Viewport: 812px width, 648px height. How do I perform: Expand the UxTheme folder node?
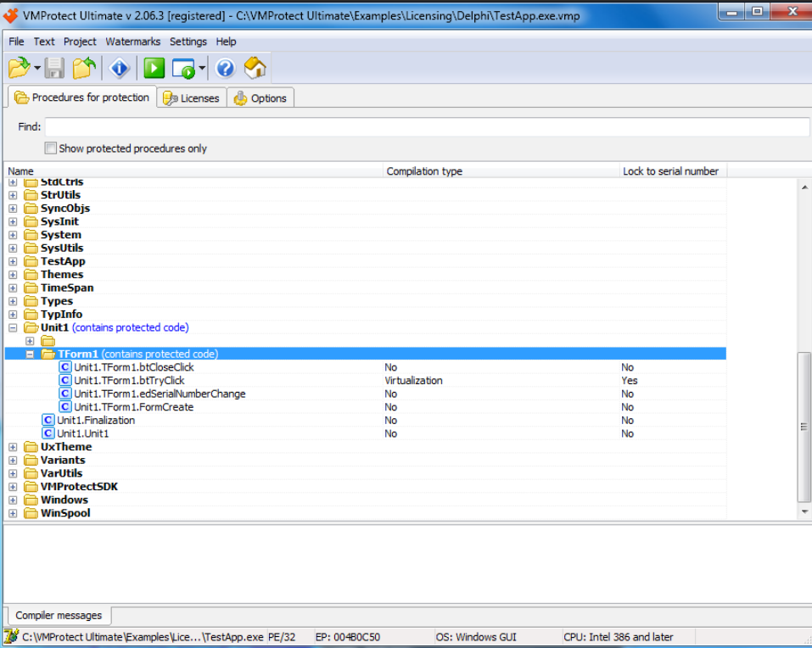[13, 447]
